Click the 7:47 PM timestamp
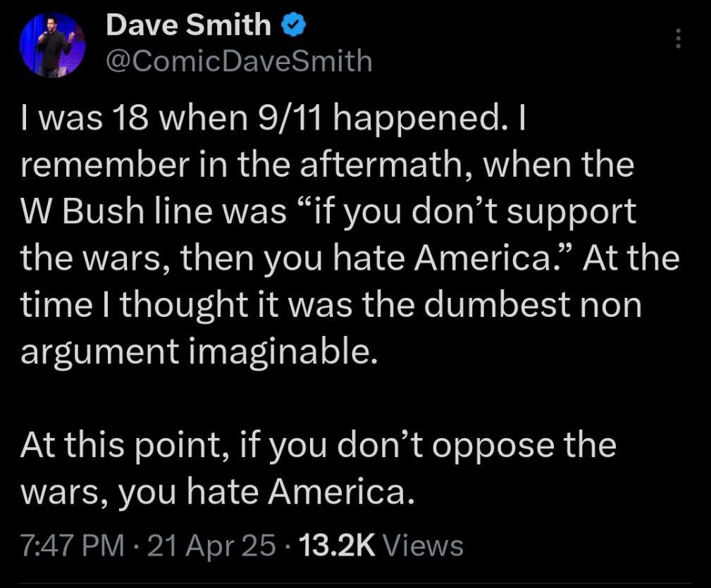This screenshot has height=588, width=711. pyautogui.click(x=73, y=545)
